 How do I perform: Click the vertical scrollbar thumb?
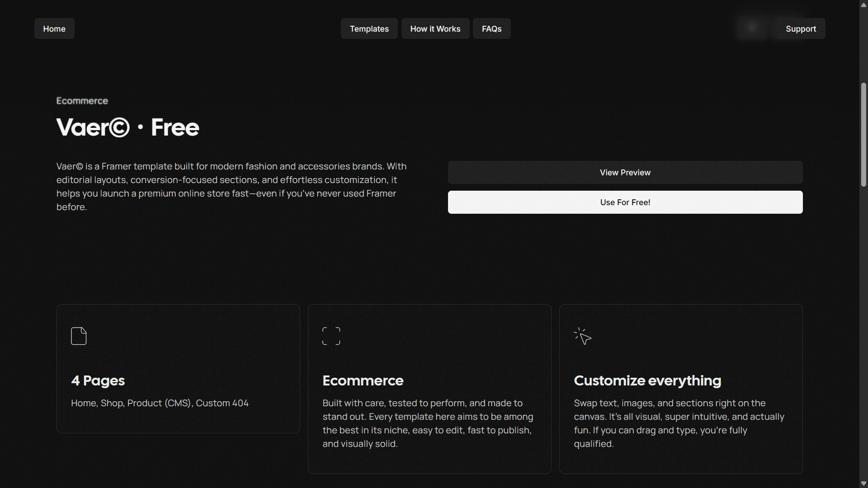point(863,134)
